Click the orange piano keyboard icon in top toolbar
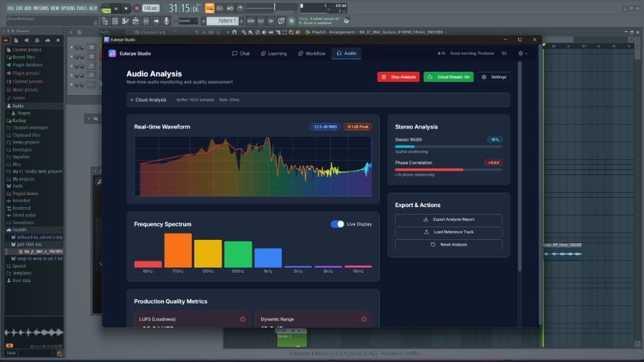 (209, 8)
